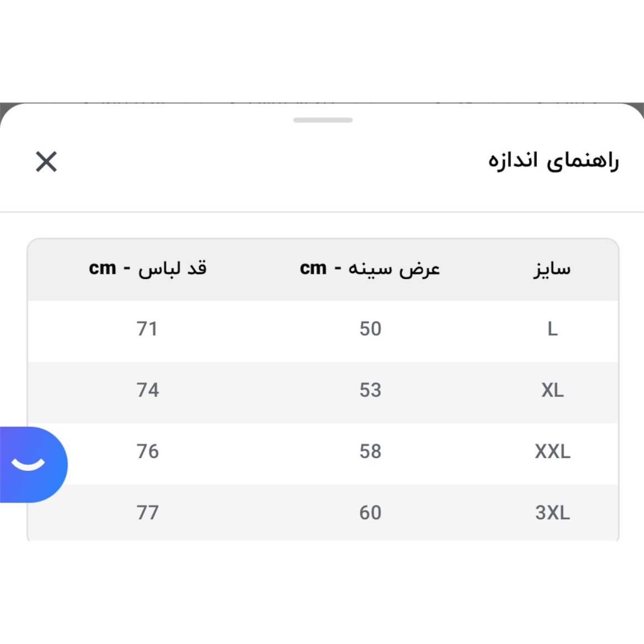The image size is (644, 644).
Task: Click chest width value 58
Action: [370, 452]
